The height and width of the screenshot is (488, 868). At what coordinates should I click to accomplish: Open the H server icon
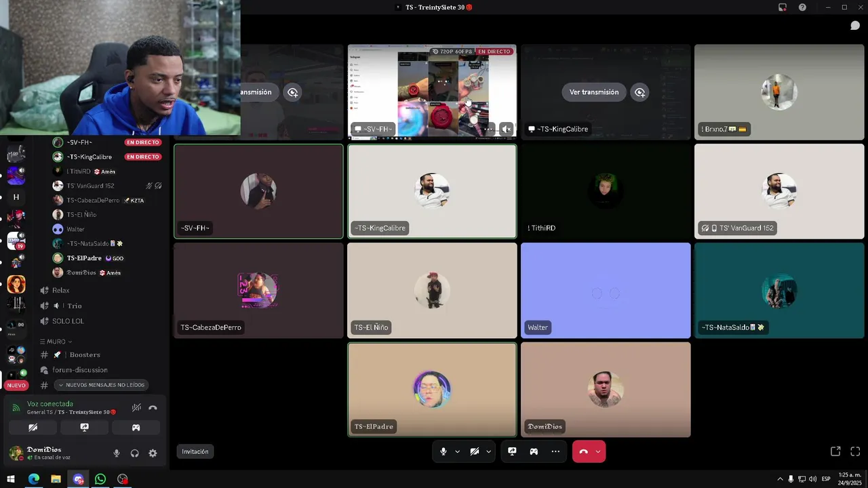click(x=16, y=197)
